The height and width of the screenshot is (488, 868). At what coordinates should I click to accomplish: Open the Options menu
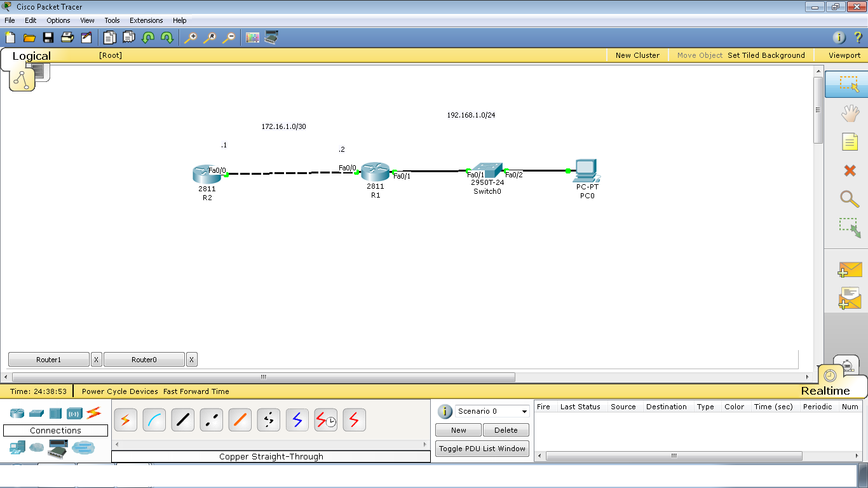click(x=58, y=20)
